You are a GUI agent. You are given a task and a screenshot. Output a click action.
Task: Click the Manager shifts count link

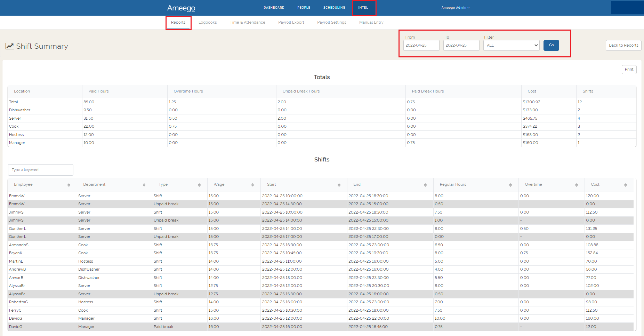578,143
